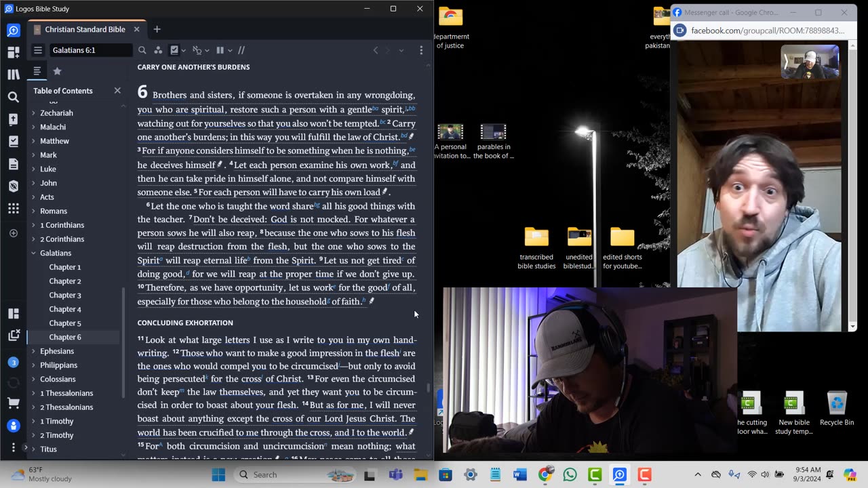868x488 pixels.
Task: Toggle the hamburger navigation pane button
Action: (x=38, y=50)
